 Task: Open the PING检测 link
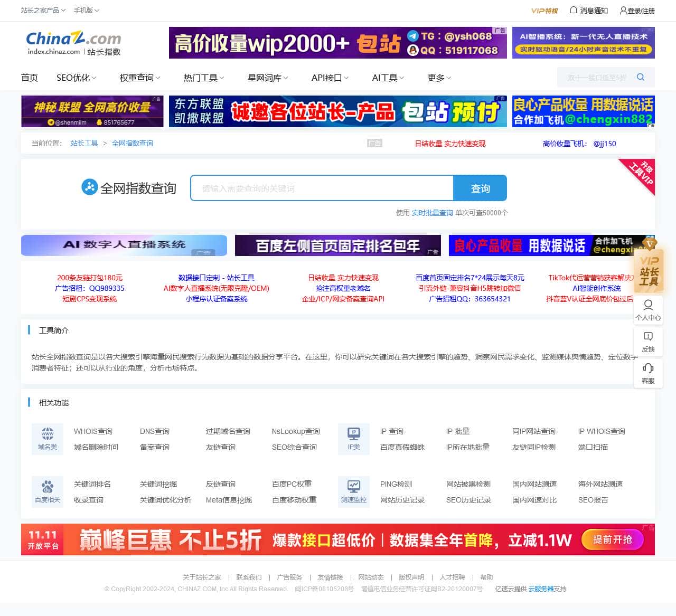(x=396, y=484)
